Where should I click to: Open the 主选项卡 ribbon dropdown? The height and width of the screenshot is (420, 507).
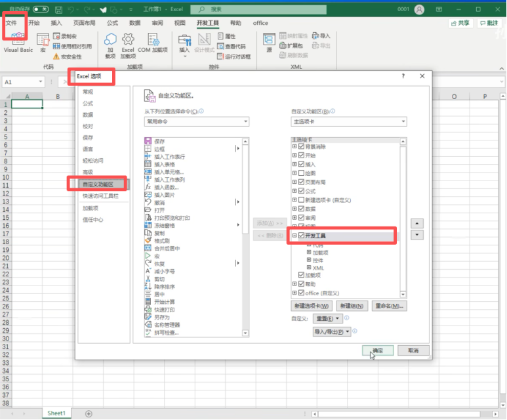point(349,121)
